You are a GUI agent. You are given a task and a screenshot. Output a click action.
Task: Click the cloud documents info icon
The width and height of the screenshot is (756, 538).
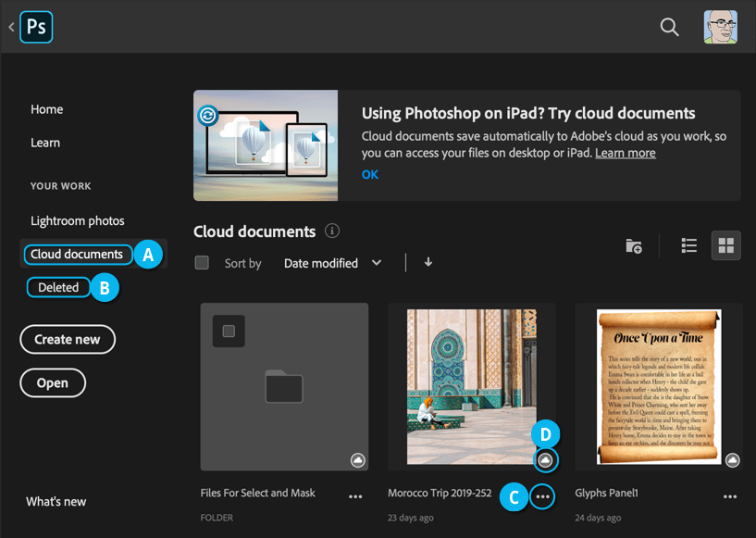[331, 231]
